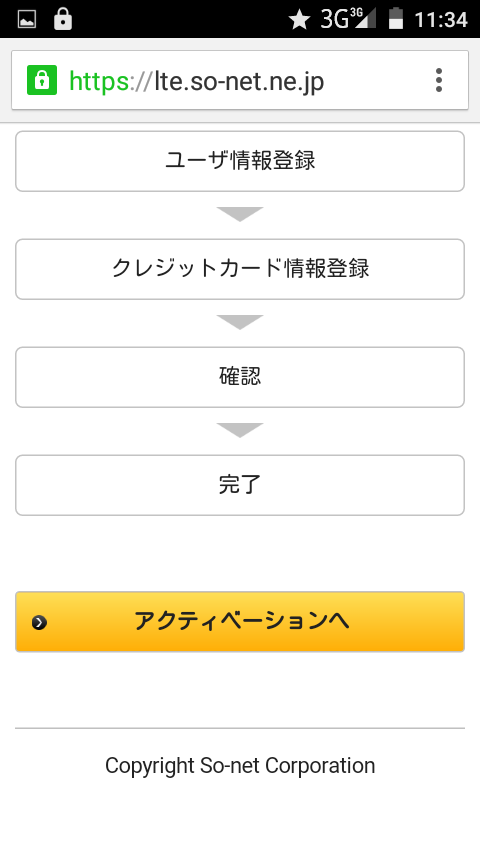Viewport: 480px width, 854px height.
Task: Tap the 11:34 clock in status bar
Action: (x=441, y=20)
